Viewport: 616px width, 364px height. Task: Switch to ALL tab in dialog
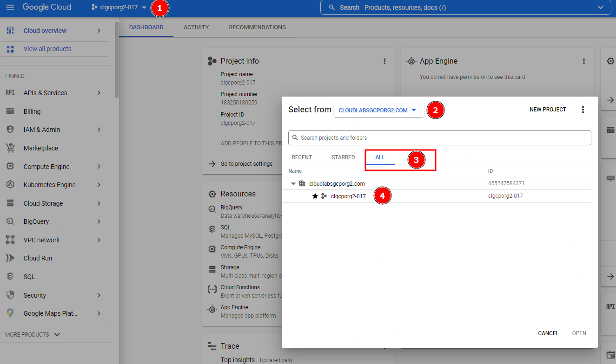[380, 157]
